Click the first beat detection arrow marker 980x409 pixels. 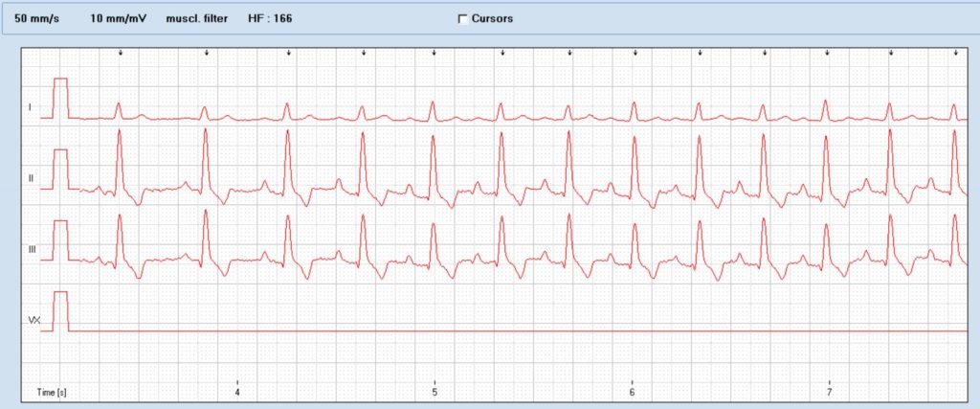point(121,53)
